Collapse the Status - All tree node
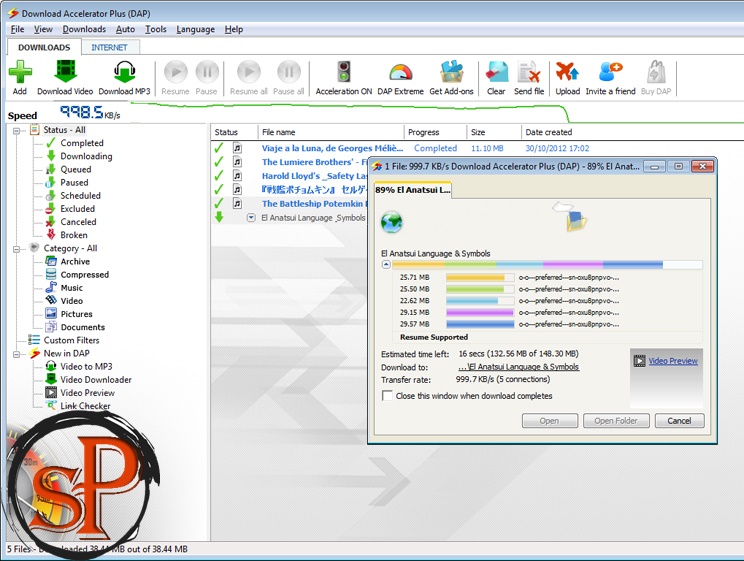The height and width of the screenshot is (561, 744). [x=17, y=130]
